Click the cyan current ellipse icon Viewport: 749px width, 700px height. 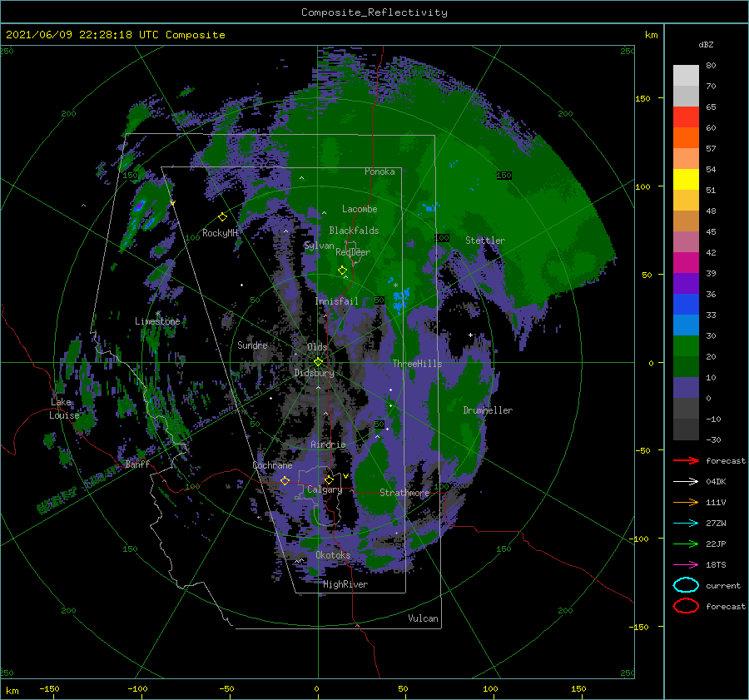[x=686, y=585]
